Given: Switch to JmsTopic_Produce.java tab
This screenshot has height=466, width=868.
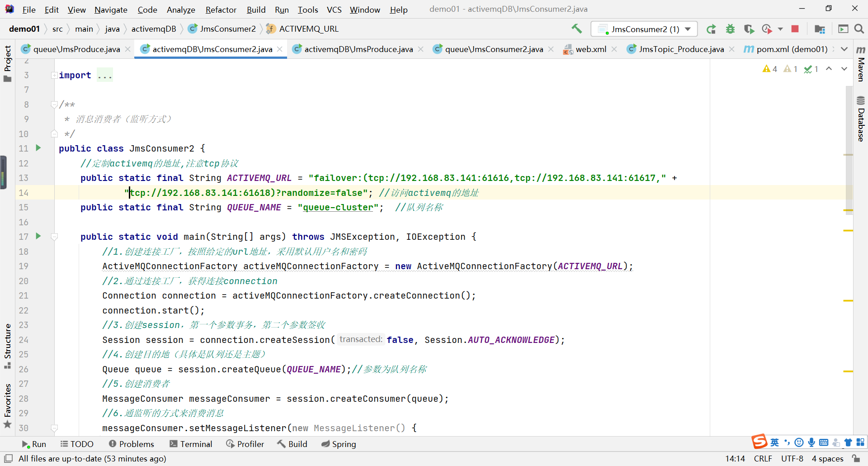Looking at the screenshot, I should 681,49.
